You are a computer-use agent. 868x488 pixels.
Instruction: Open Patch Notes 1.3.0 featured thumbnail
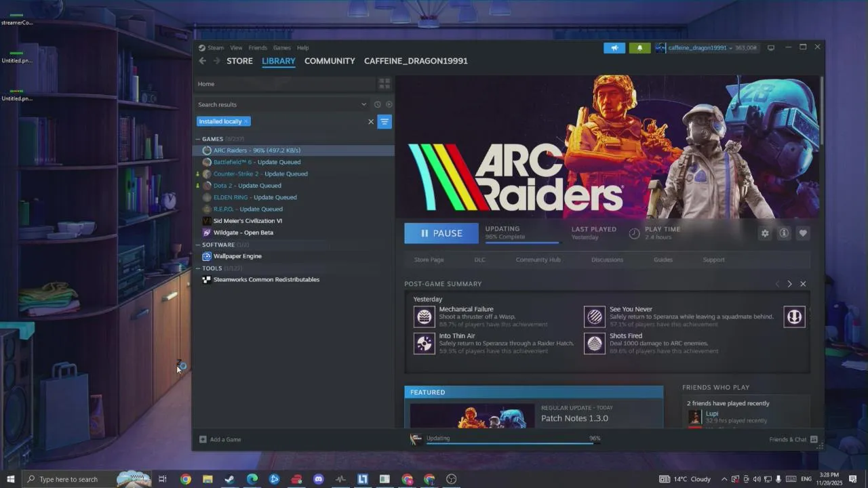(472, 416)
